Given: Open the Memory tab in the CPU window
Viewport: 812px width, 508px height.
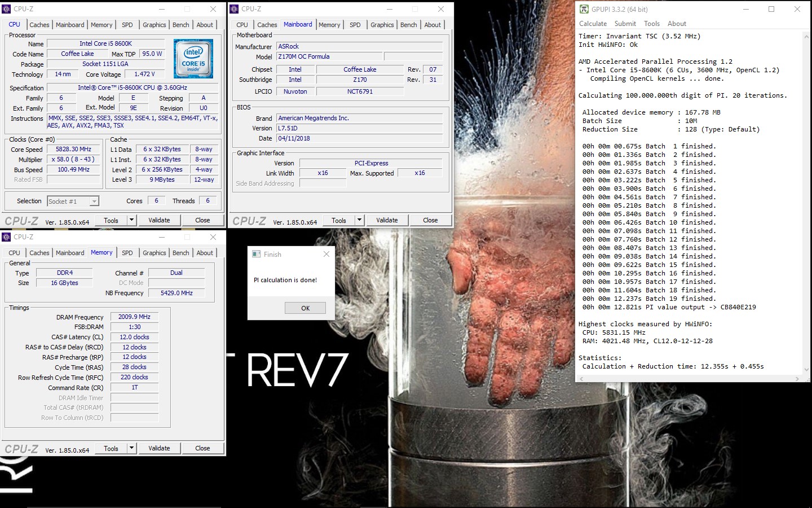Looking at the screenshot, I should point(101,25).
